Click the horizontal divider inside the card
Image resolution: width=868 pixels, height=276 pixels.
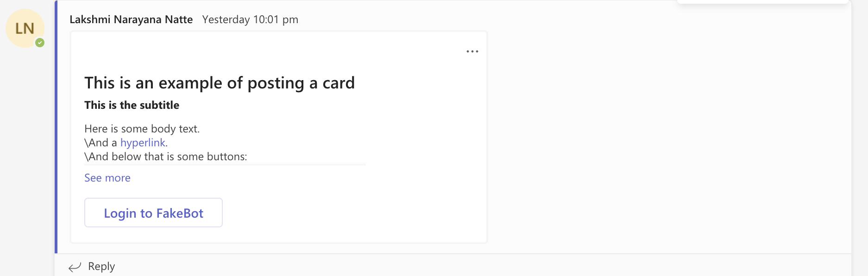(x=225, y=164)
